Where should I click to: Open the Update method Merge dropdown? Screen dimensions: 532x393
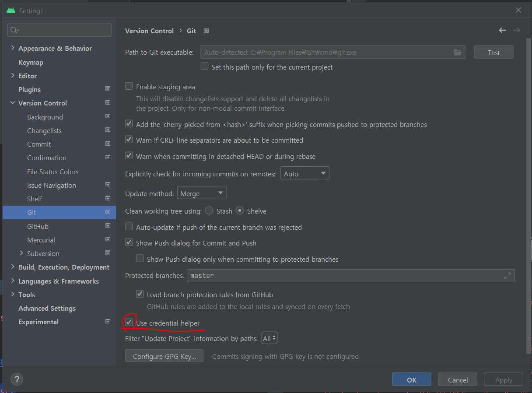pos(202,193)
